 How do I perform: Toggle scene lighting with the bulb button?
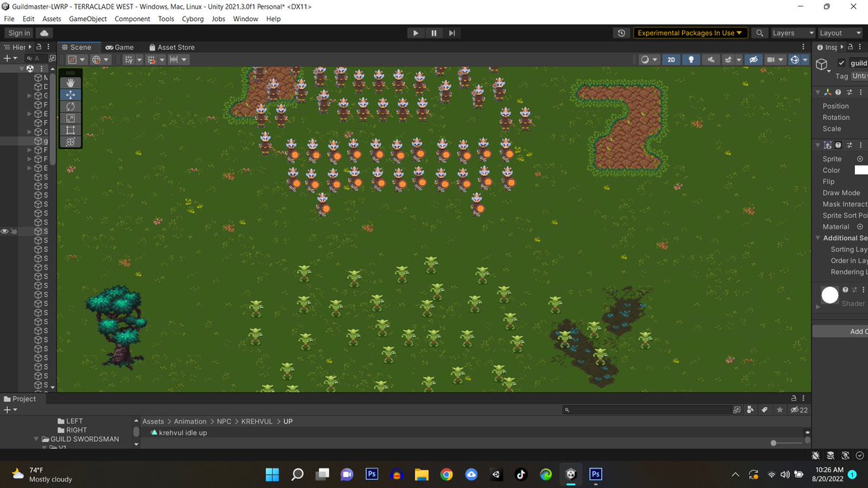[x=691, y=60]
